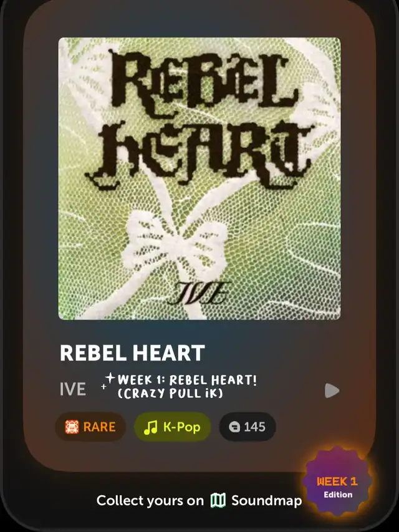This screenshot has height=532, width=399.
Task: Click the music note icon in K-Pop tag
Action: coord(151,427)
